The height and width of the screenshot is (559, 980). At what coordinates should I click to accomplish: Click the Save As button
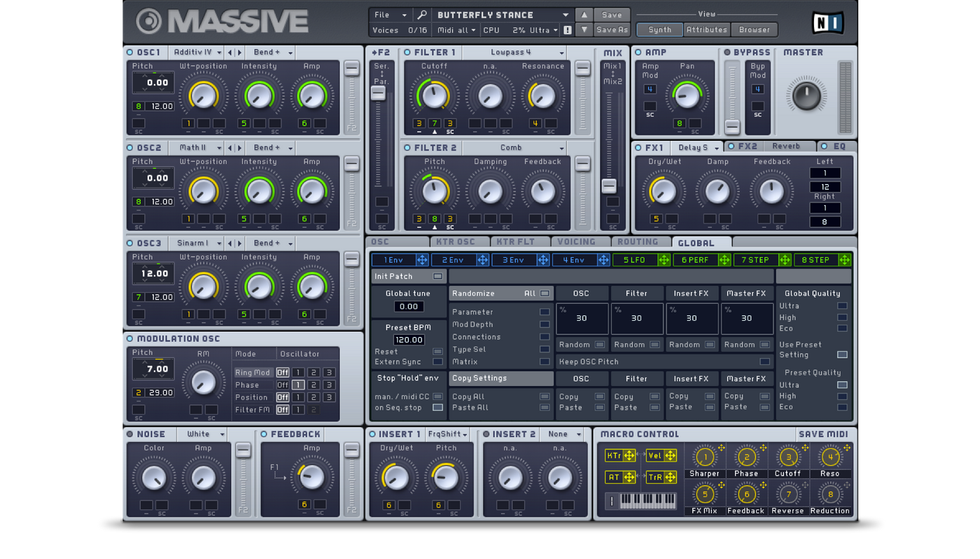(x=612, y=30)
